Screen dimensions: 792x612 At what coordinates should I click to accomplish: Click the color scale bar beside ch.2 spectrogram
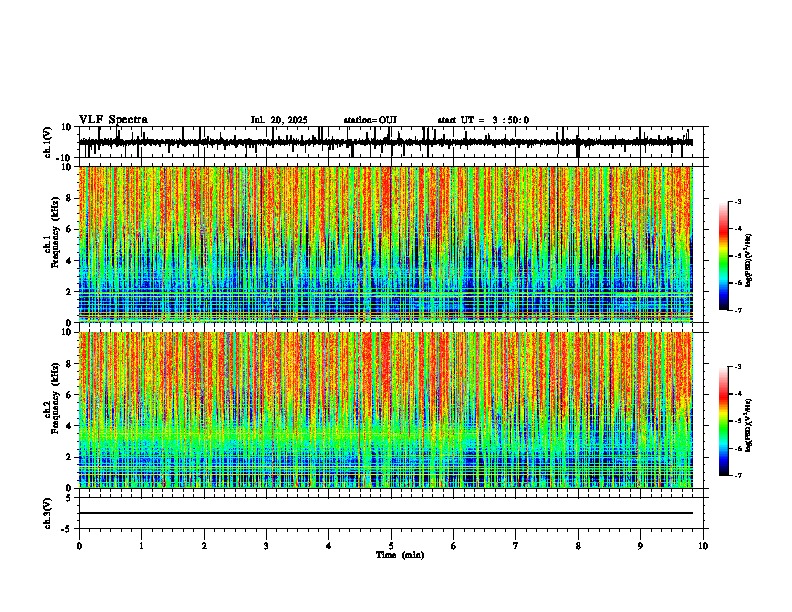pos(723,421)
